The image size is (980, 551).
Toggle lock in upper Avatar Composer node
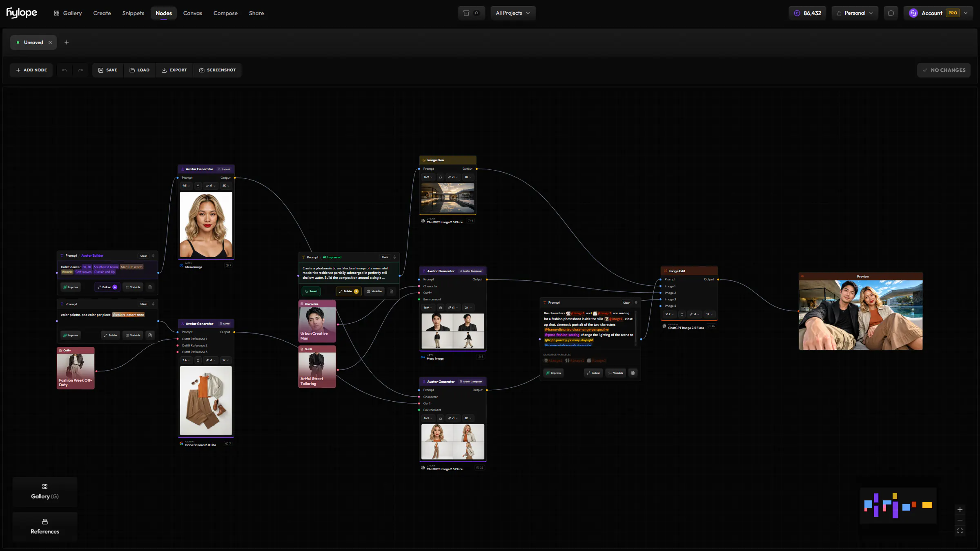(440, 308)
